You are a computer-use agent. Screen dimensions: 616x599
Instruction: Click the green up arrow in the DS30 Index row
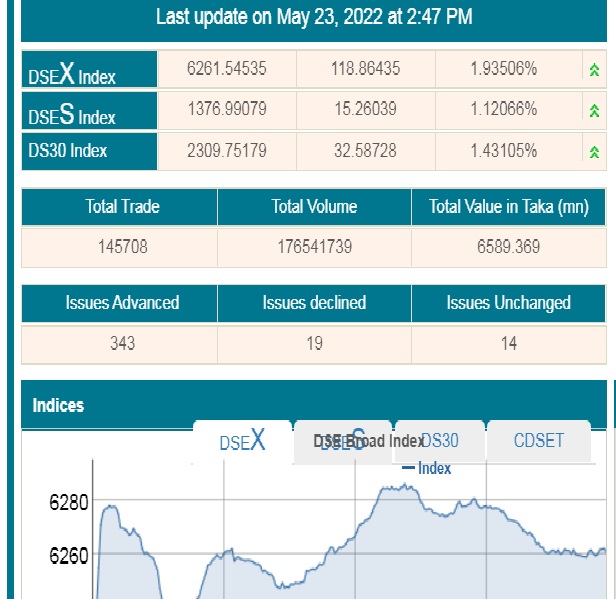point(594,152)
